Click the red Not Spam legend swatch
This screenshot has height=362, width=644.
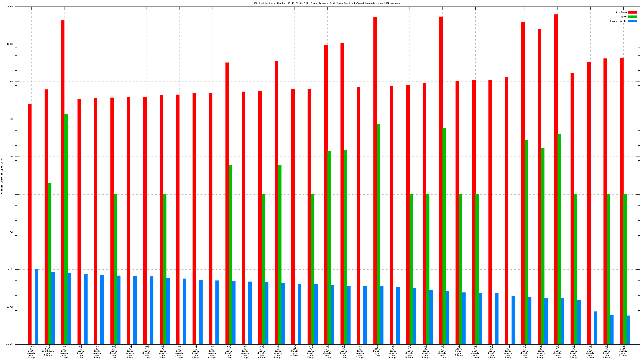click(x=632, y=12)
